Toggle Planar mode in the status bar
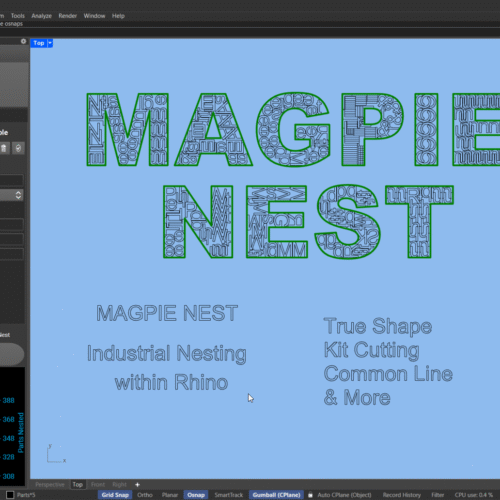Image resolution: width=500 pixels, height=500 pixels. coord(170,495)
